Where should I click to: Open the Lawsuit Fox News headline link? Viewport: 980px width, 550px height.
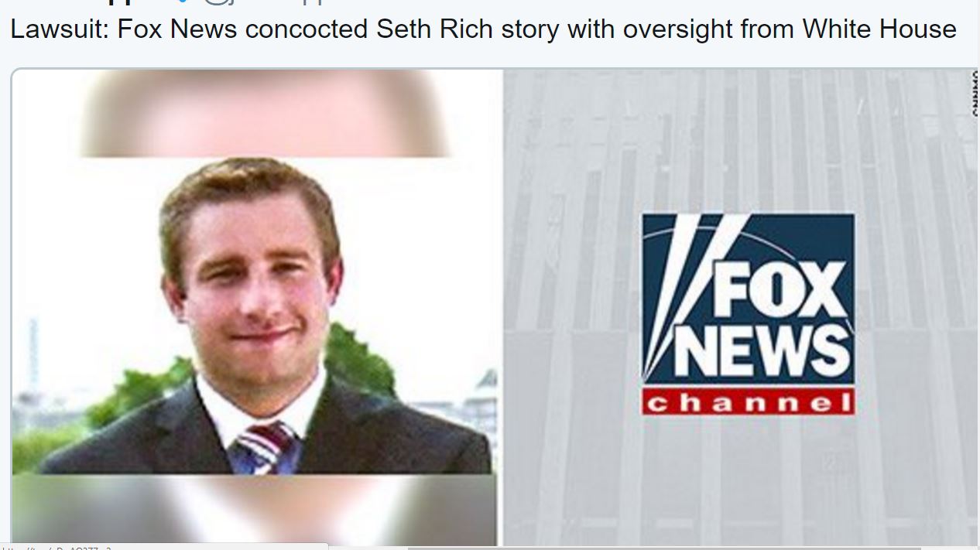pyautogui.click(x=483, y=29)
